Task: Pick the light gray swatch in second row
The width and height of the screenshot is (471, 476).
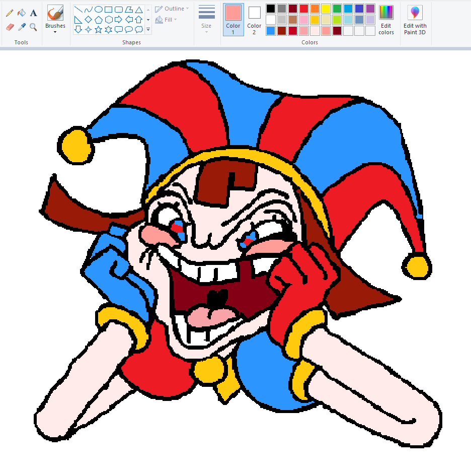Action: [282, 20]
